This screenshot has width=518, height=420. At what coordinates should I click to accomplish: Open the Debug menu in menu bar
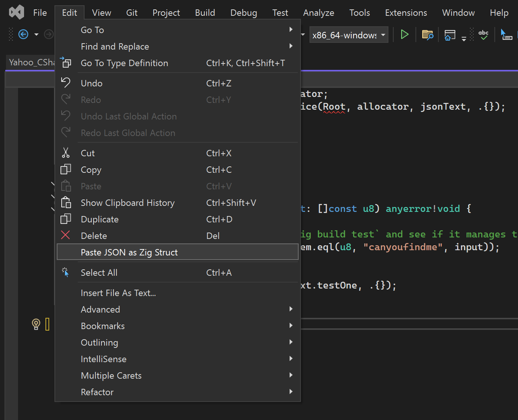pyautogui.click(x=243, y=13)
